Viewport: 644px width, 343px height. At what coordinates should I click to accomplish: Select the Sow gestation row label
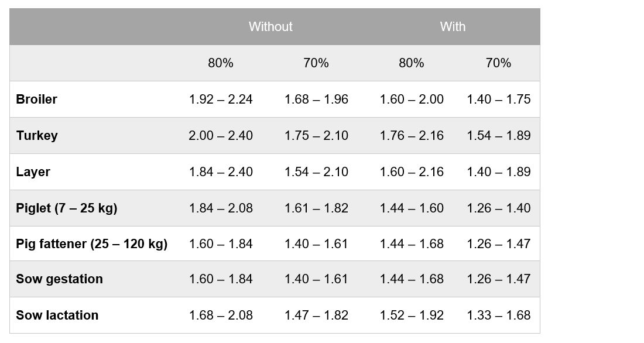(59, 279)
